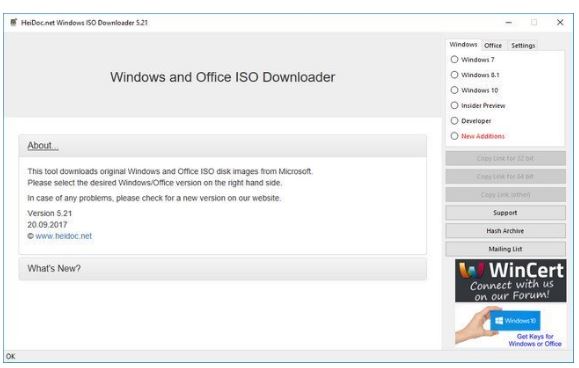Select the Windows 8.1 radio button
This screenshot has width=579, height=368.
[454, 75]
